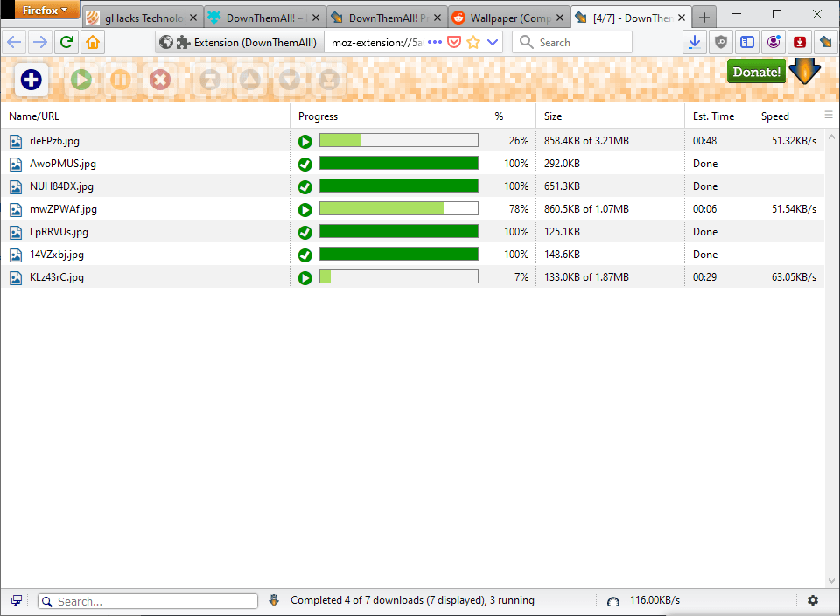Click the speed limiter gauge icon
Viewport: 840px width, 616px height.
612,601
